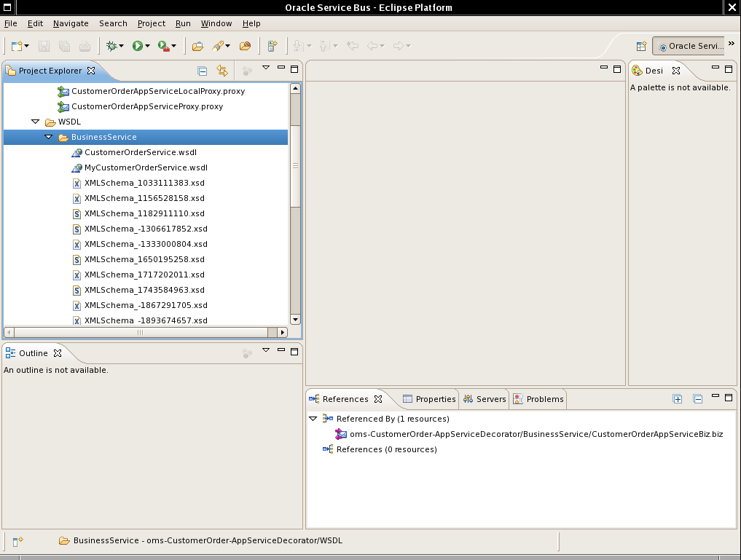
Task: Click the Open Type folder icon in toolbar
Action: coord(197,46)
